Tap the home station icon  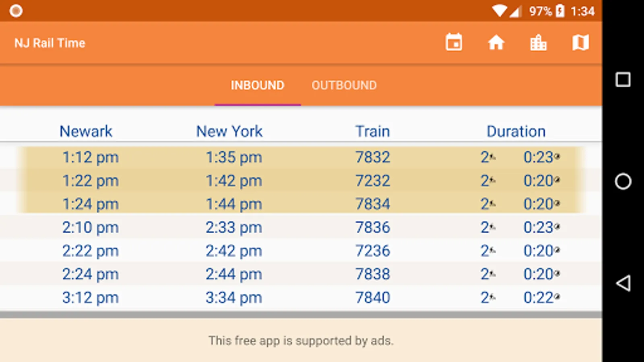pos(496,42)
